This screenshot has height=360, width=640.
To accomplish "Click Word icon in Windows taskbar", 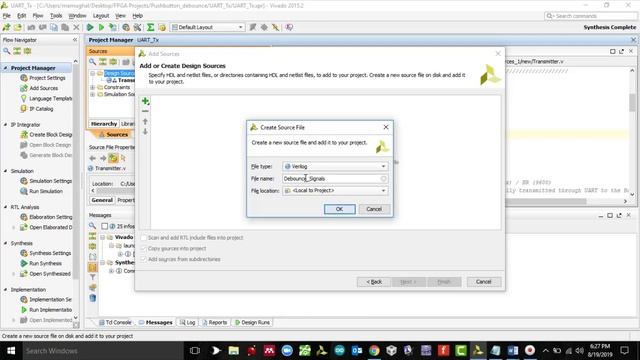I will [513, 350].
